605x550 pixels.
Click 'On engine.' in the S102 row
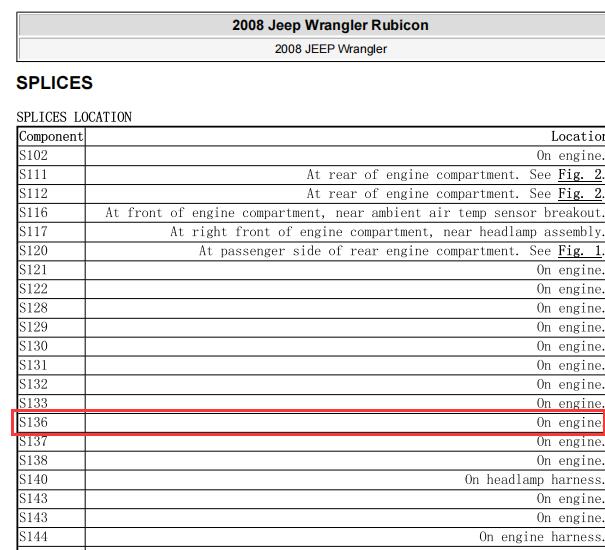point(570,156)
